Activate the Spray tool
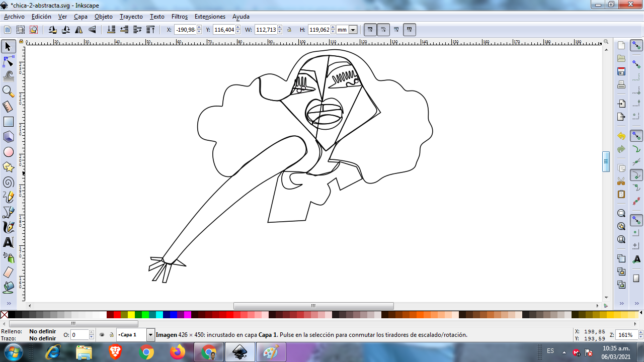The image size is (644, 362). (x=8, y=257)
